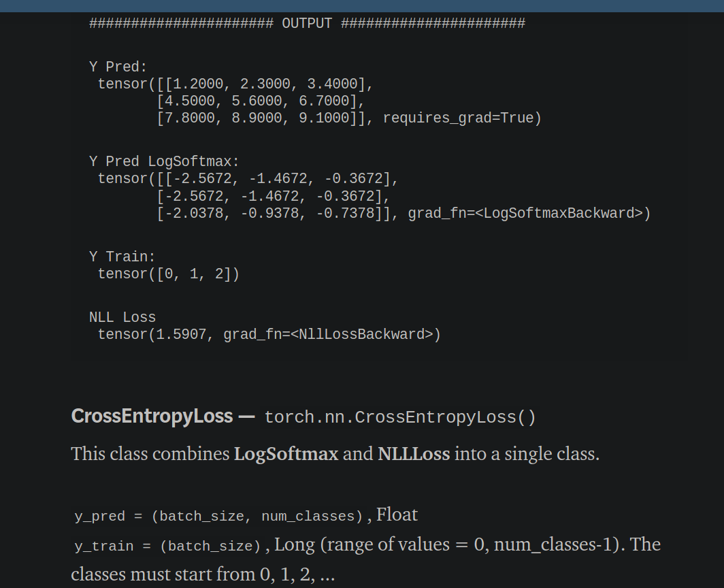Click bold word NLLLoss in paragraph

coord(414,453)
